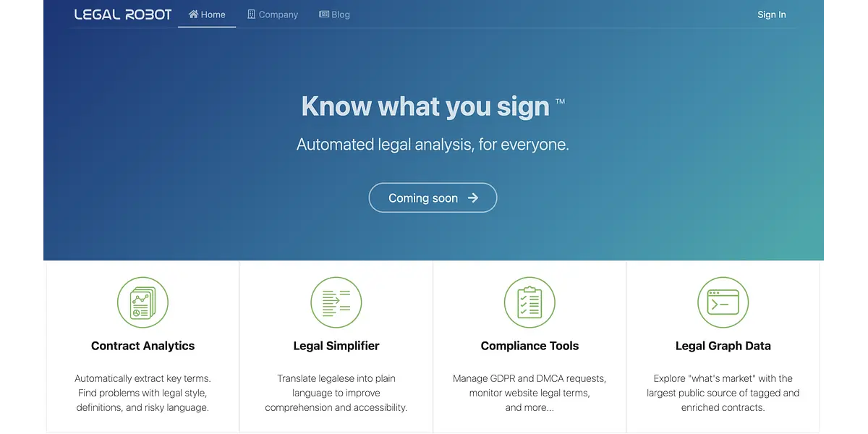Click the Coming soon button
The height and width of the screenshot is (434, 868).
click(433, 197)
